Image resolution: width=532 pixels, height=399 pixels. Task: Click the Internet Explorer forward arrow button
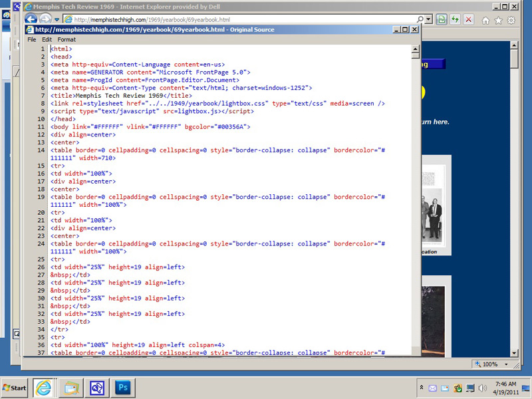[45, 19]
